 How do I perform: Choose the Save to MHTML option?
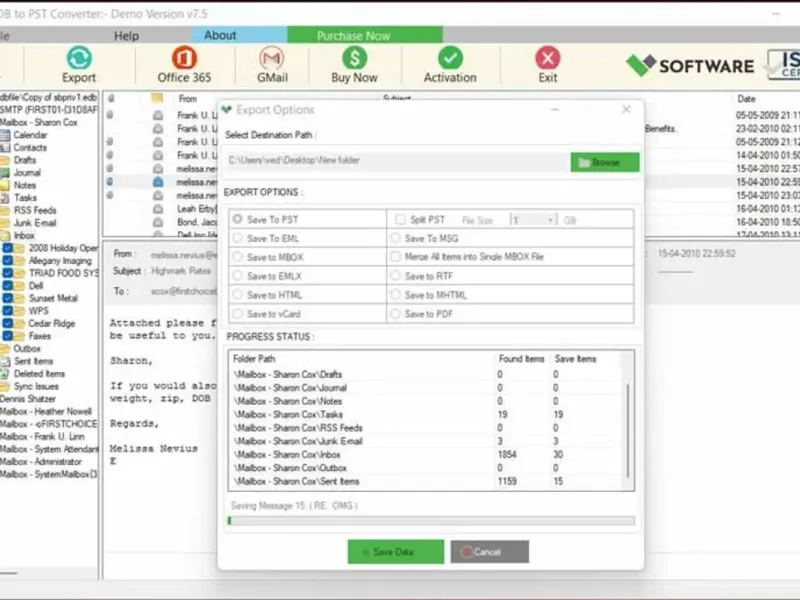click(x=395, y=294)
